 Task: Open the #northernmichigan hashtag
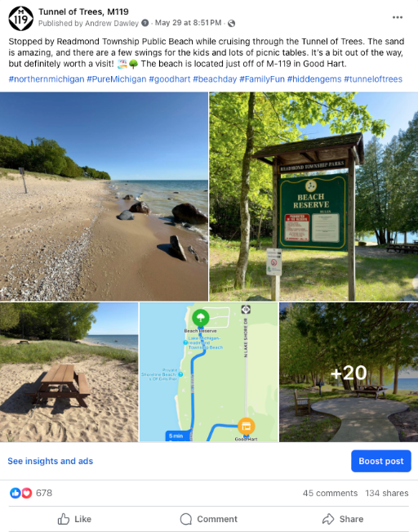tap(47, 79)
